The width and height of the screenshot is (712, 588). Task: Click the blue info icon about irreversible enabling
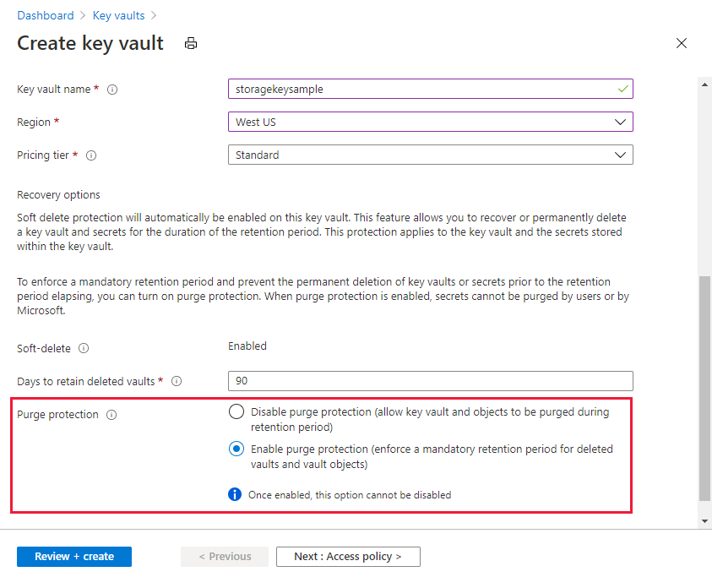(x=236, y=494)
